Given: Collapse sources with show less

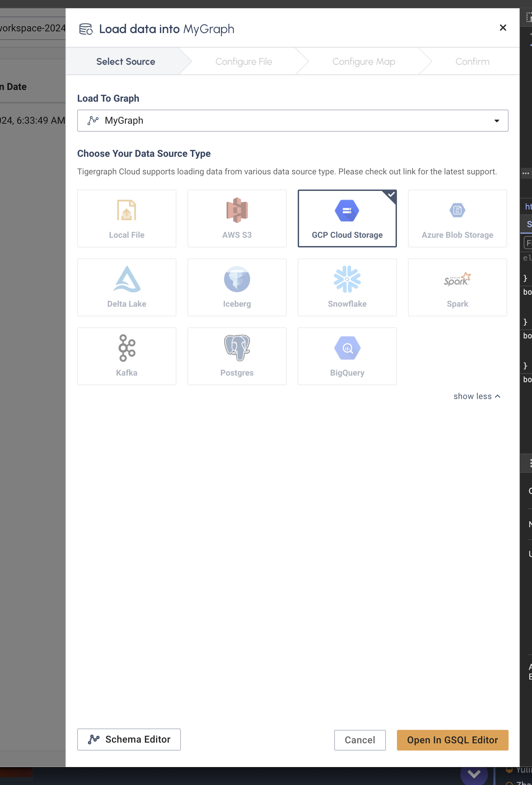Looking at the screenshot, I should pos(477,396).
